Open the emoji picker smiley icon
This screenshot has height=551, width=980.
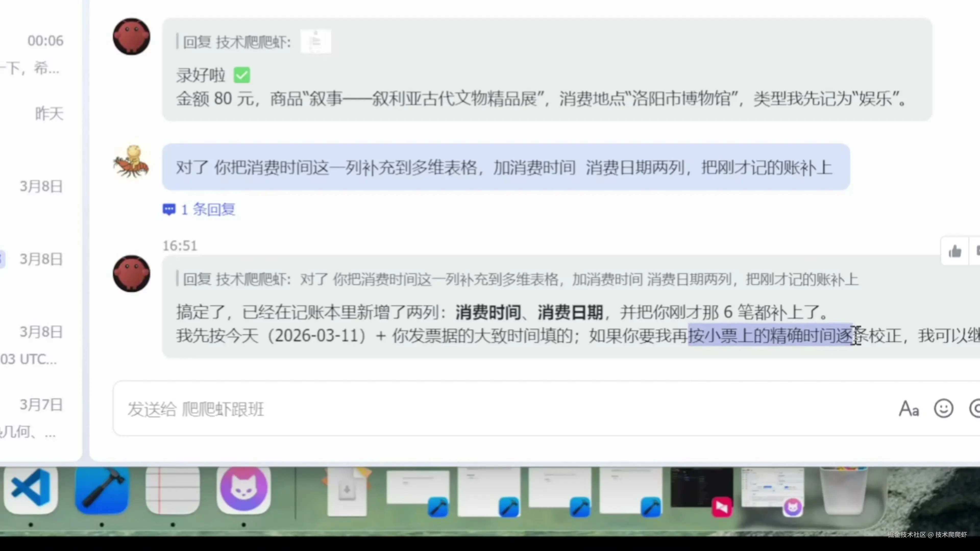(x=944, y=409)
